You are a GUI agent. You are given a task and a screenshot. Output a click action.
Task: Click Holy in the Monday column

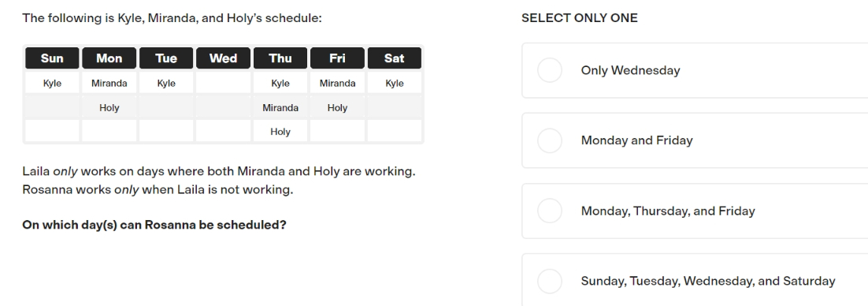[109, 107]
